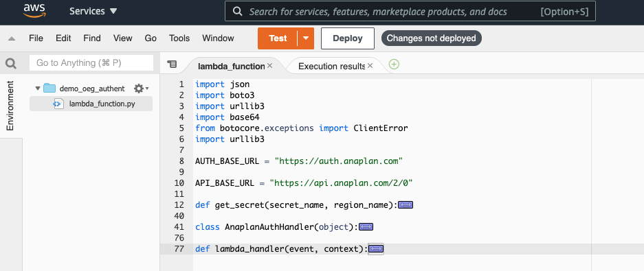This screenshot has height=271, width=644.
Task: Click the Changes not deployed badge
Action: [431, 38]
